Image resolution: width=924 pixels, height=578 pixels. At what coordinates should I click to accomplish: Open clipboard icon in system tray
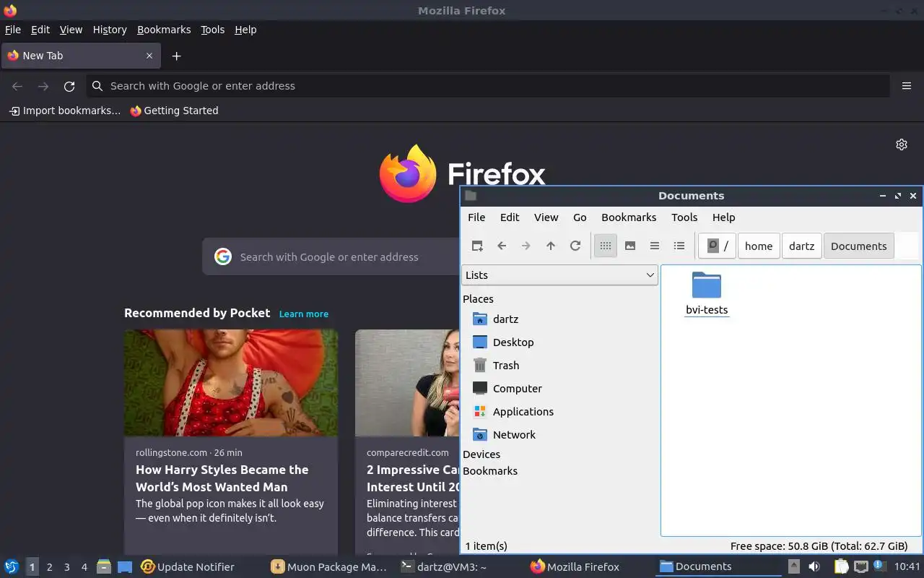842,566
